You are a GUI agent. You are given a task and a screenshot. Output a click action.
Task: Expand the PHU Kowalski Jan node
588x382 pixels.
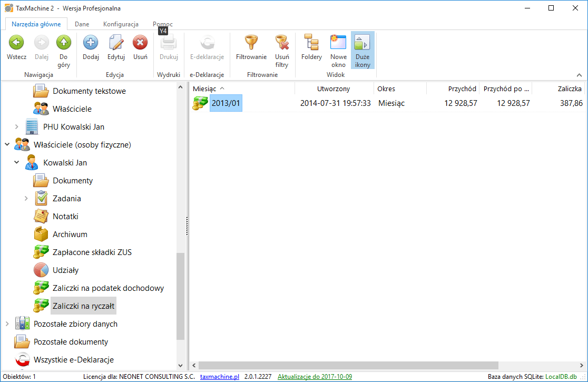point(17,127)
